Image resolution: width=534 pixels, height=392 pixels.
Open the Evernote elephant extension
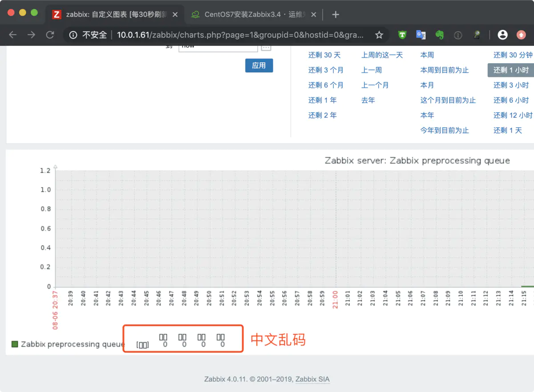(439, 35)
